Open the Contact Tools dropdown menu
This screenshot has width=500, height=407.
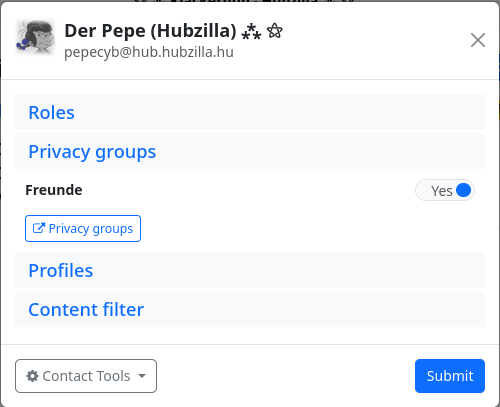86,376
